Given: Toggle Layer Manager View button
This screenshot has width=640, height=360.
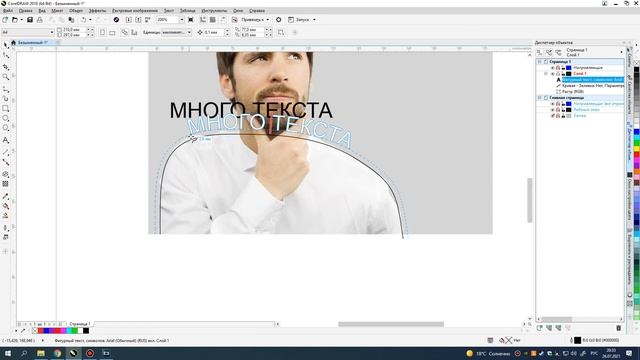Looking at the screenshot, I should pyautogui.click(x=558, y=52).
